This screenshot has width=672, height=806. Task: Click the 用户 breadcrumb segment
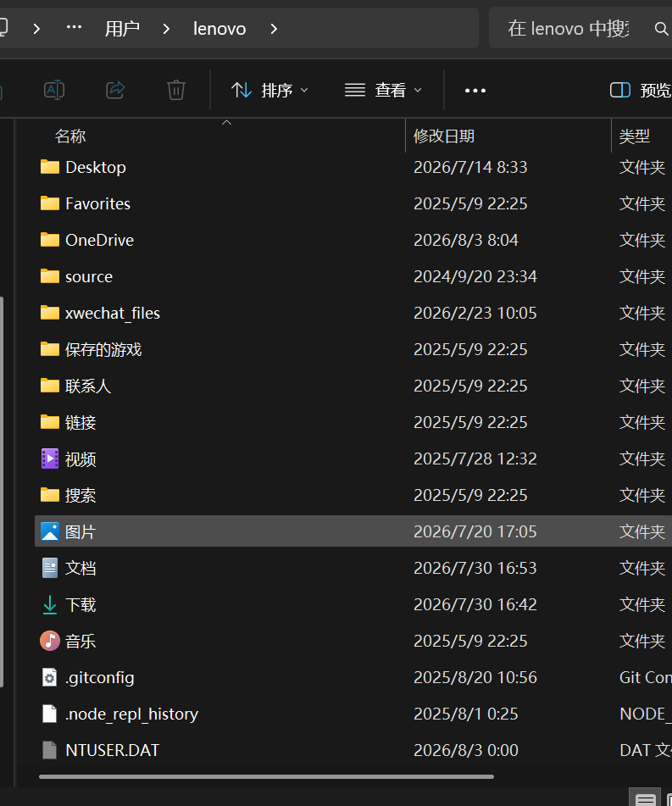122,29
